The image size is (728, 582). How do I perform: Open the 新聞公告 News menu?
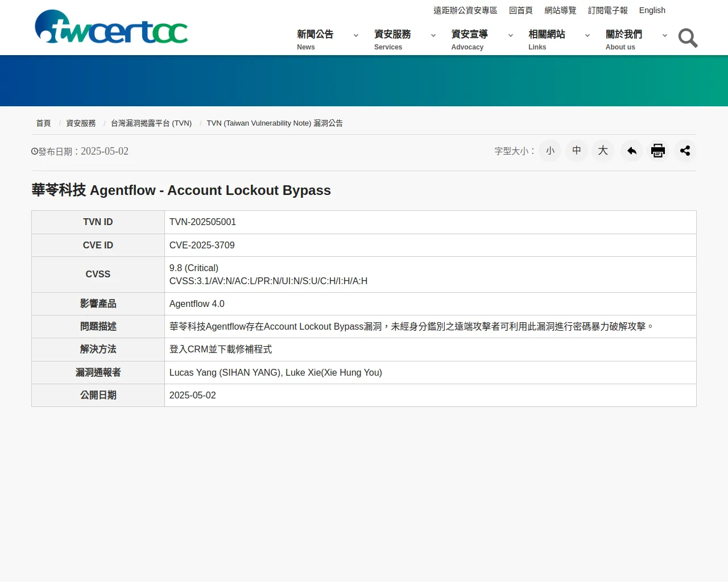315,40
